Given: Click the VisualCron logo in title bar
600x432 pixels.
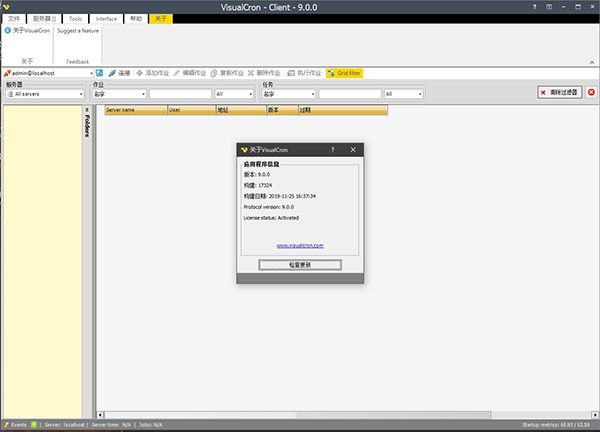Looking at the screenshot, I should point(6,7).
